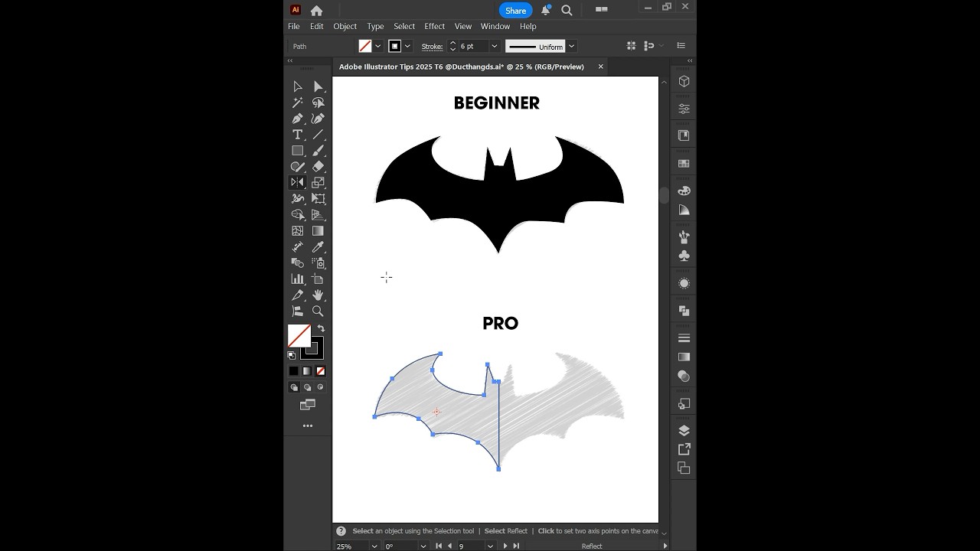Open zoom level dropdown at 25%
980x551 pixels.
click(374, 546)
